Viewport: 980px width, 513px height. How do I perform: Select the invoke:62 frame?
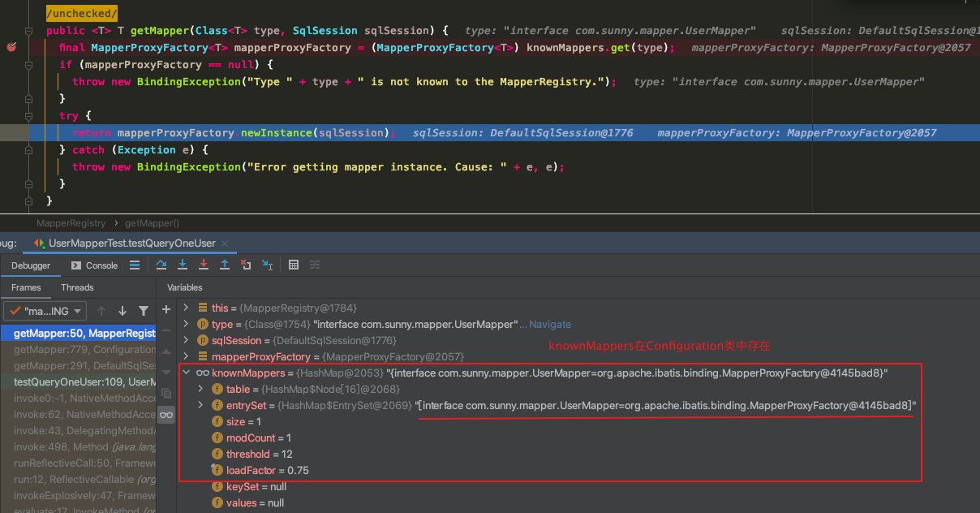click(x=78, y=414)
